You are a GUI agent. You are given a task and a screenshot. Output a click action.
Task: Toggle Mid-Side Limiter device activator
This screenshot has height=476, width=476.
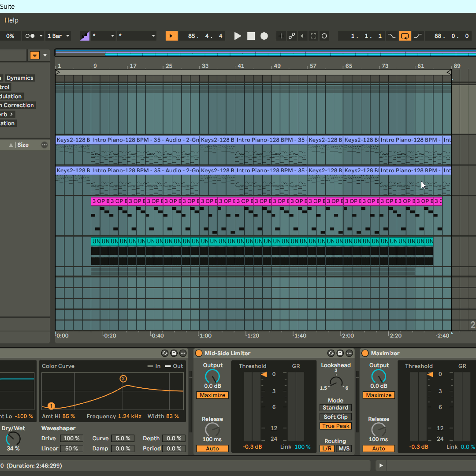tap(199, 353)
